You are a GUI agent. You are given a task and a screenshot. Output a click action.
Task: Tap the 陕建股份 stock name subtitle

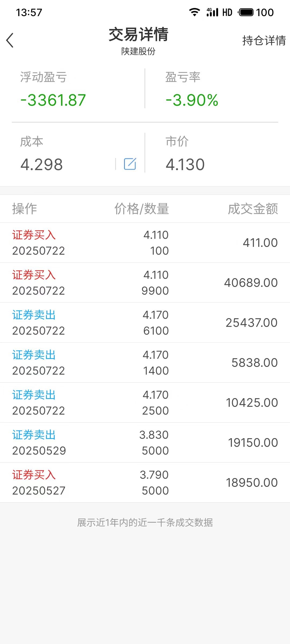point(138,51)
